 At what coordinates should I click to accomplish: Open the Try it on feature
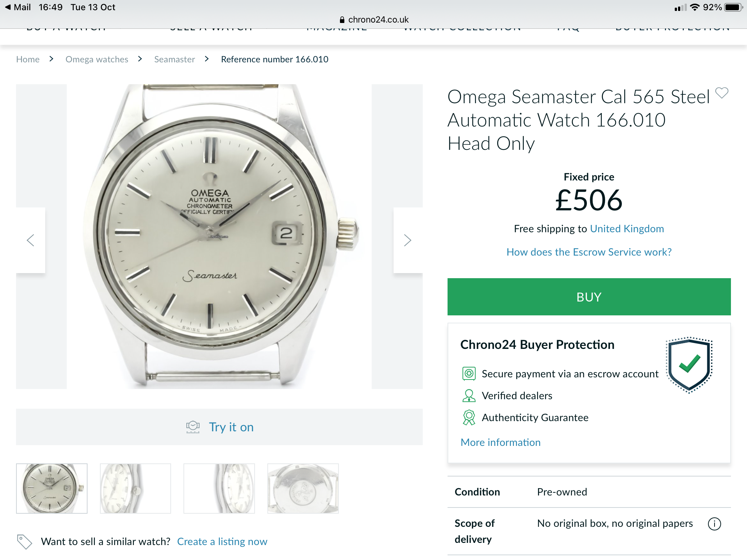pos(231,427)
